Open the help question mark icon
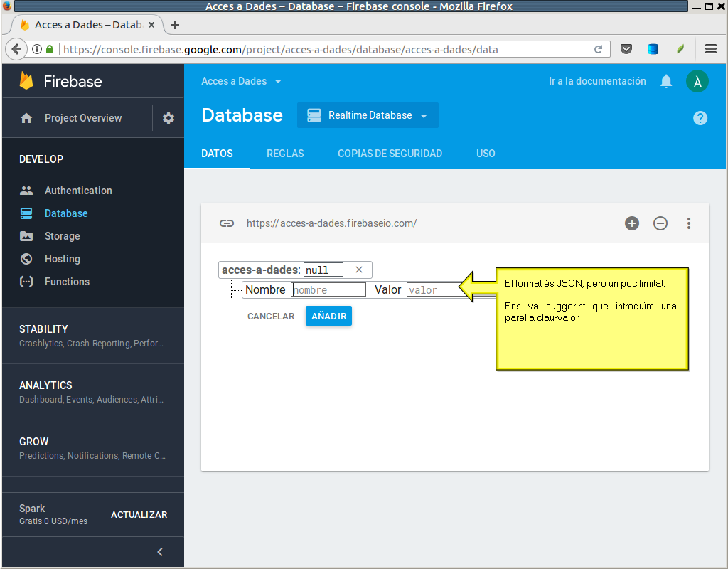Image resolution: width=728 pixels, height=569 pixels. click(700, 118)
